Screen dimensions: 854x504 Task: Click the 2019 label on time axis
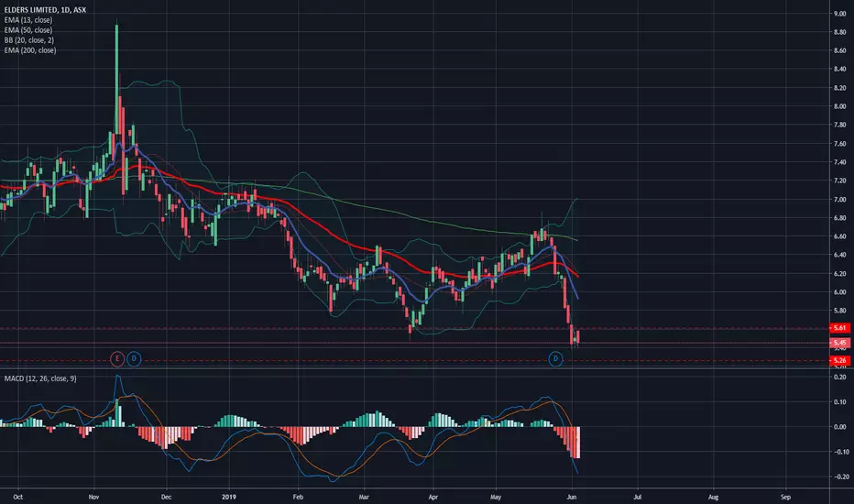tap(229, 497)
